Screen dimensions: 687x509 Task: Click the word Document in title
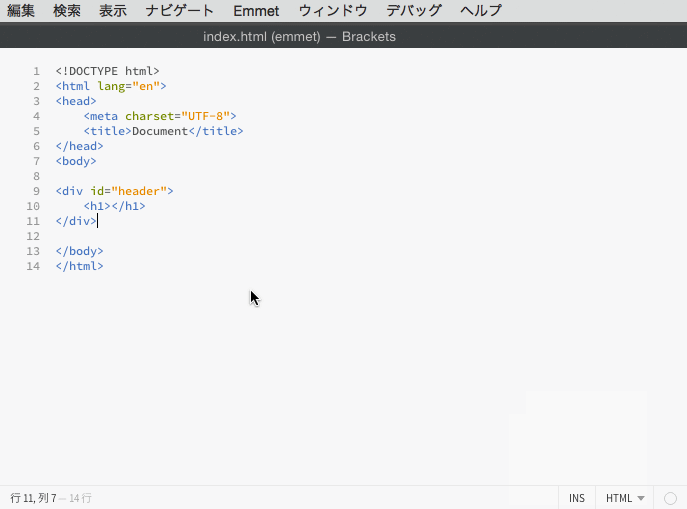tap(160, 131)
